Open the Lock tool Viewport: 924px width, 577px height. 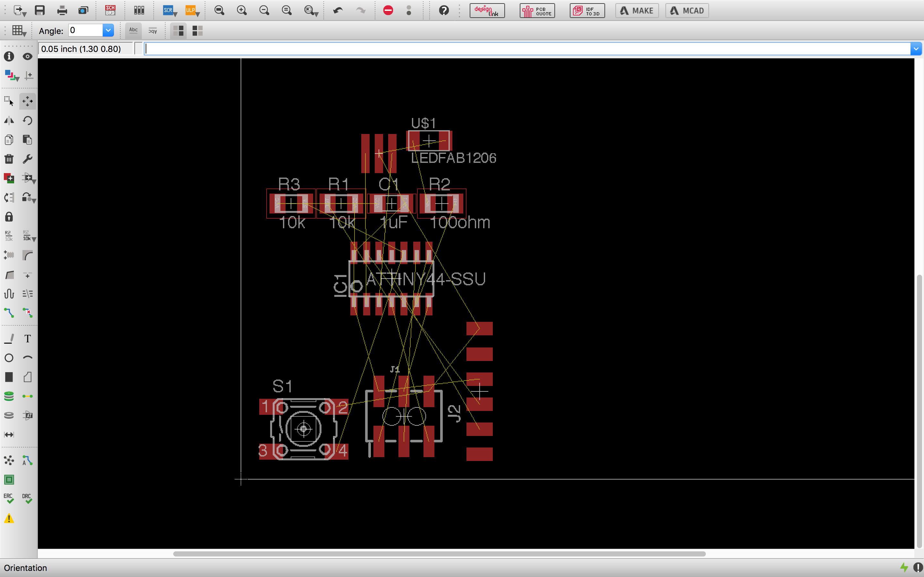(9, 217)
